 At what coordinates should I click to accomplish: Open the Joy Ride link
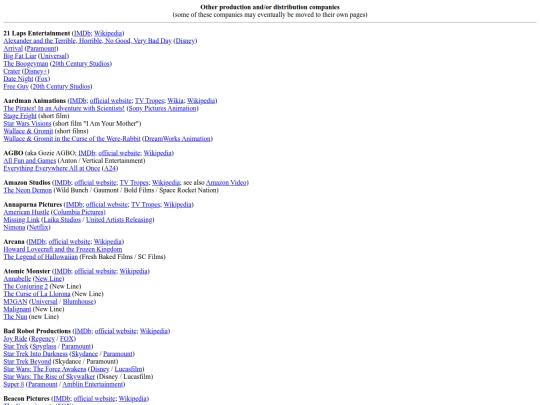tap(15, 339)
